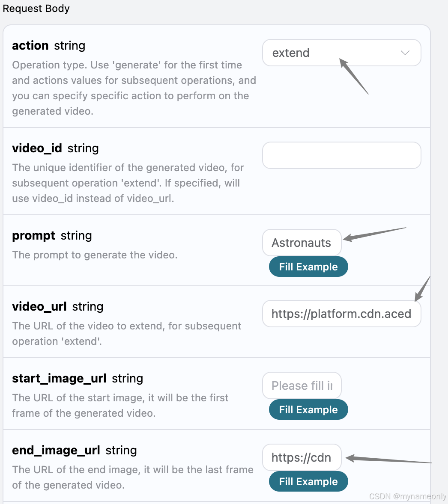This screenshot has width=448, height=504.
Task: Select the prompt field containing 'Astronauts'
Action: [x=302, y=243]
